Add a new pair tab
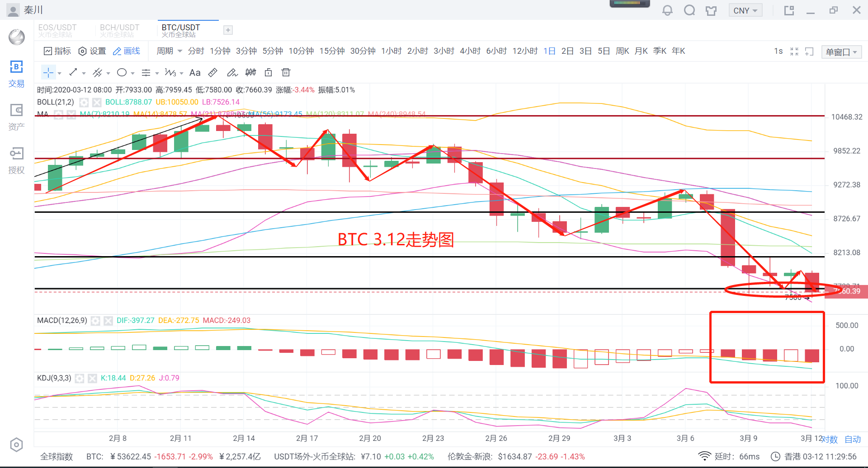Viewport: 868px width, 468px height. (x=228, y=30)
